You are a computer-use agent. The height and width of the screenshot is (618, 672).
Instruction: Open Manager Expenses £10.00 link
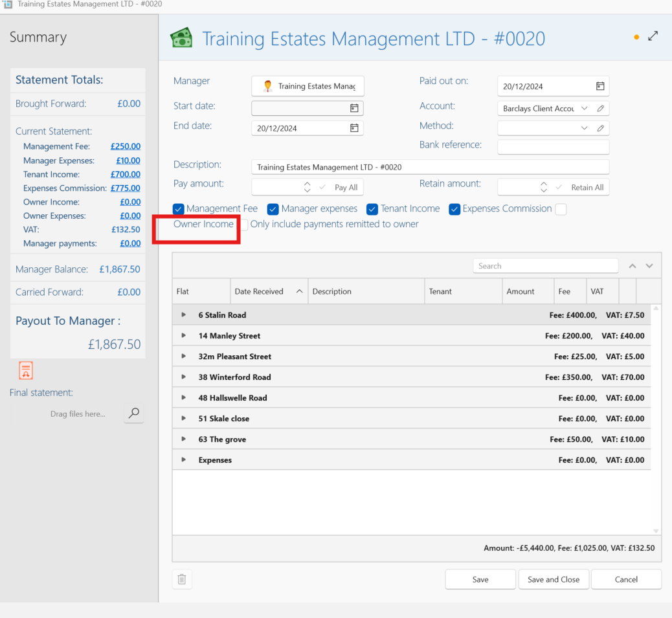pyautogui.click(x=128, y=160)
